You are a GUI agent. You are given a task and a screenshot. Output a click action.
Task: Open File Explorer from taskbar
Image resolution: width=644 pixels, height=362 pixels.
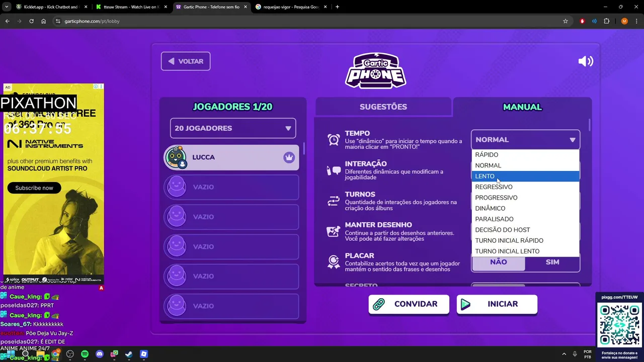[x=40, y=354]
